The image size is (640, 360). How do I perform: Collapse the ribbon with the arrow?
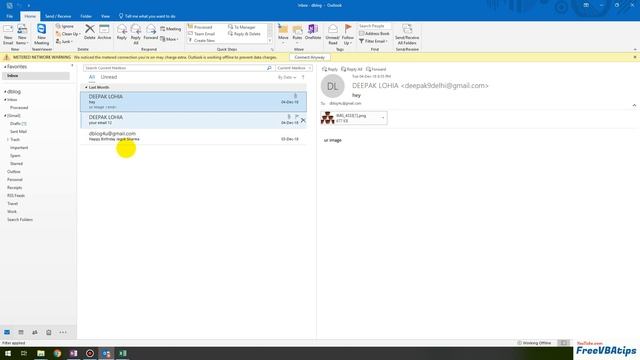point(635,49)
